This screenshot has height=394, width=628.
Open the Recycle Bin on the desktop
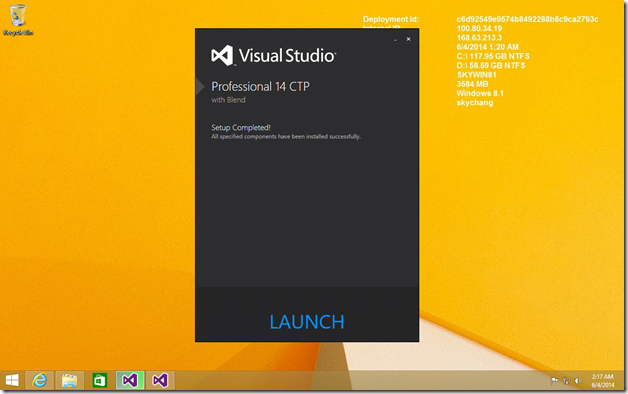tap(18, 20)
